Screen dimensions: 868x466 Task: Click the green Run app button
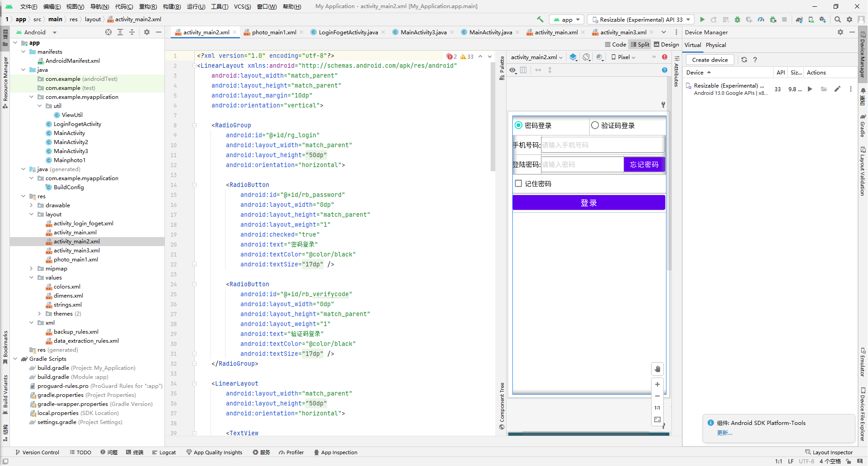click(702, 19)
